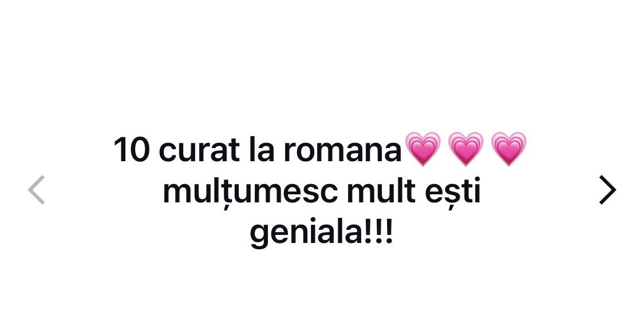Click the final "a" of romana

click(x=393, y=153)
